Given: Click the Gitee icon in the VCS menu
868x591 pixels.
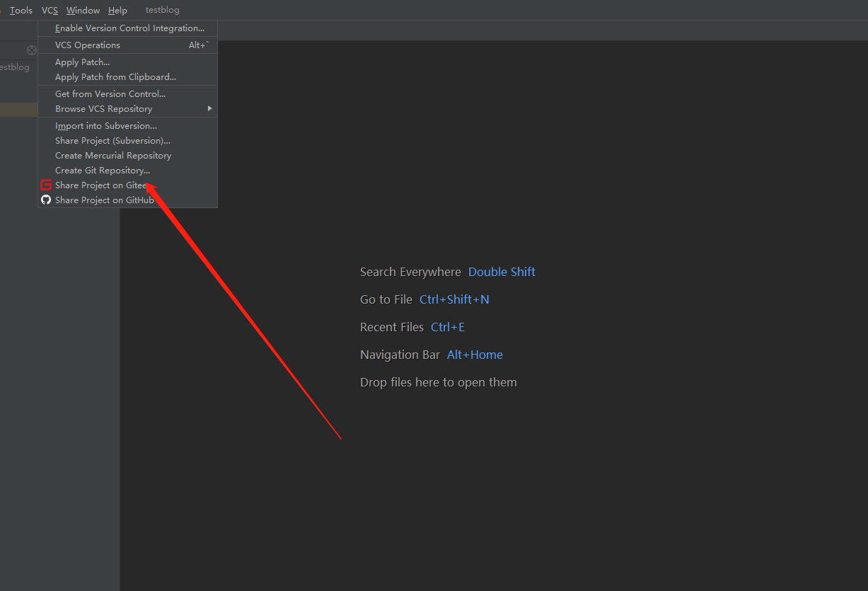Looking at the screenshot, I should tap(46, 185).
